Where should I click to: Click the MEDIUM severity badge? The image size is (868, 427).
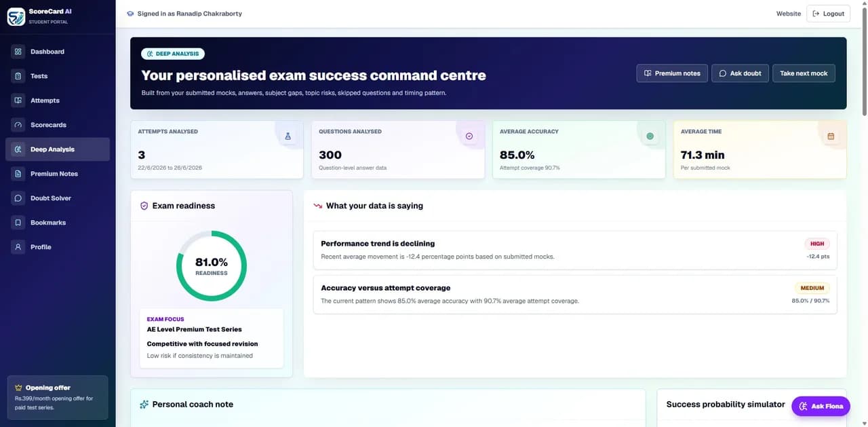tap(812, 288)
